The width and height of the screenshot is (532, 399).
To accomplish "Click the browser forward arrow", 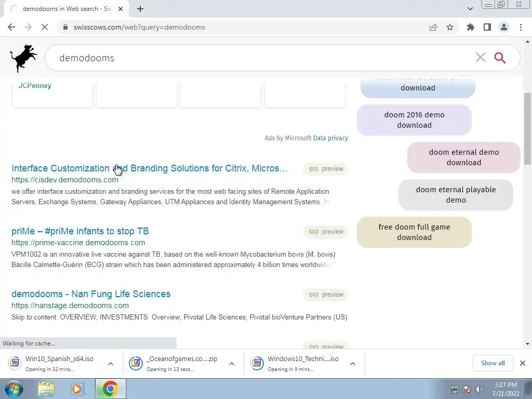I will click(28, 27).
